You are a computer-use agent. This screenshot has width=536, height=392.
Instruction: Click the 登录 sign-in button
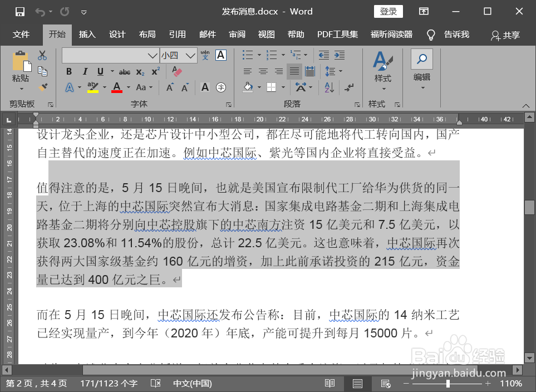click(389, 12)
